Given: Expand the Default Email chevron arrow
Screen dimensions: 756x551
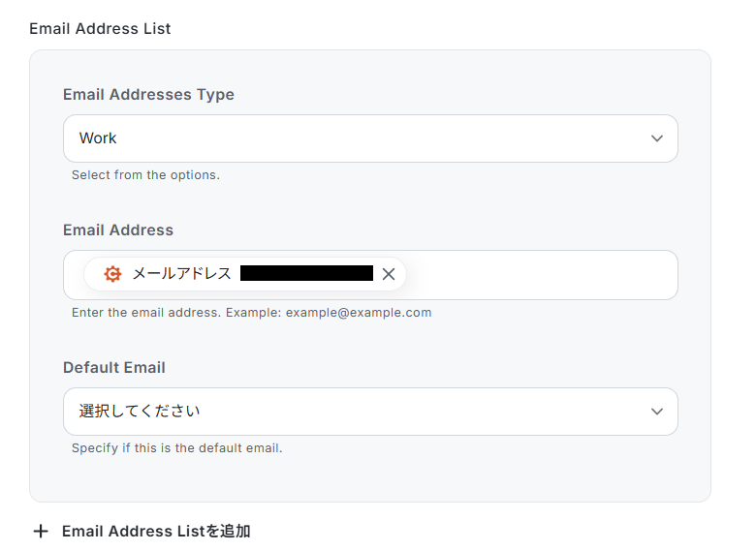Looking at the screenshot, I should point(657,412).
